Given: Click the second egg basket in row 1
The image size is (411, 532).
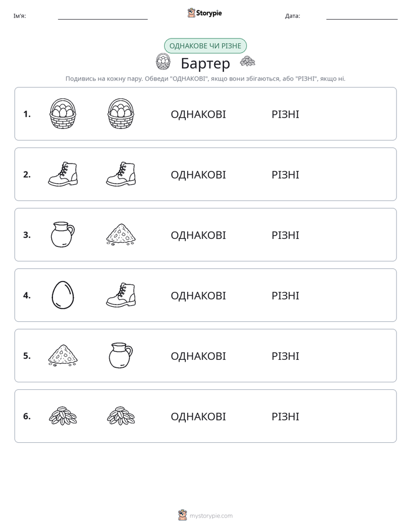Looking at the screenshot, I should [x=121, y=113].
